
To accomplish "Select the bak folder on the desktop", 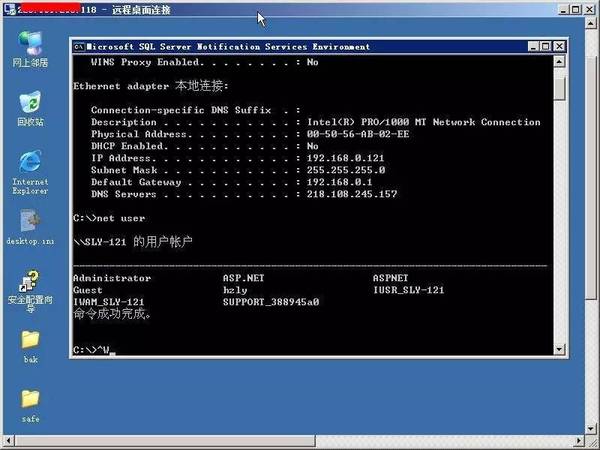I will coord(30,346).
